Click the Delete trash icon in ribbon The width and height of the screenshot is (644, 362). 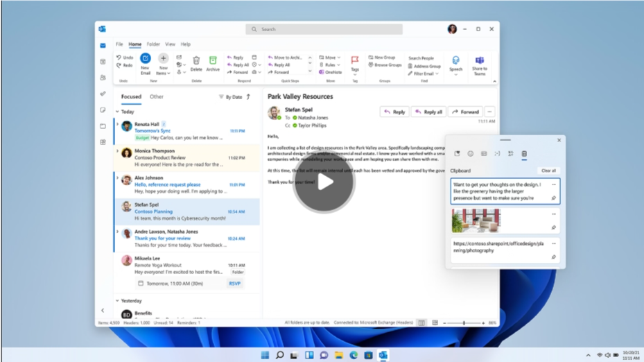click(x=196, y=63)
